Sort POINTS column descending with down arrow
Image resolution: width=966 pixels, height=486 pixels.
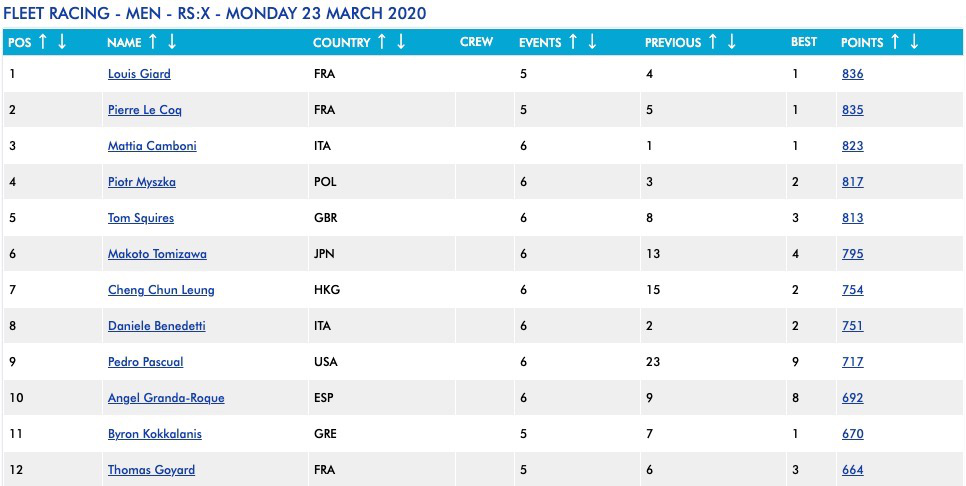(x=914, y=42)
